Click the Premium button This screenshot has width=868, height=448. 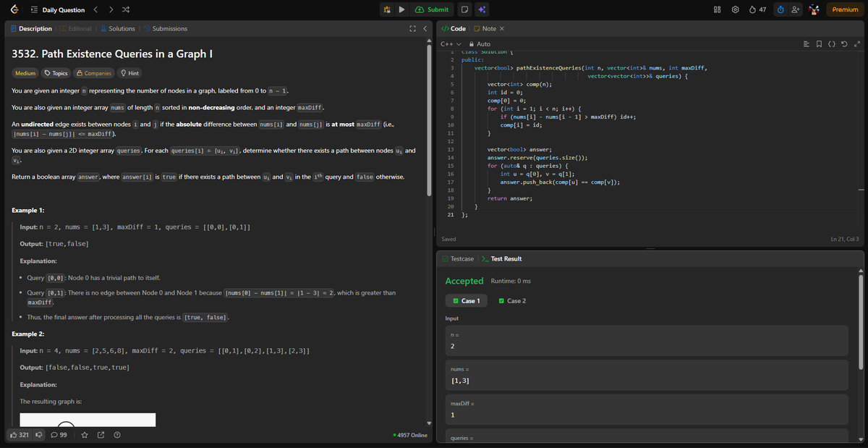[x=845, y=9]
